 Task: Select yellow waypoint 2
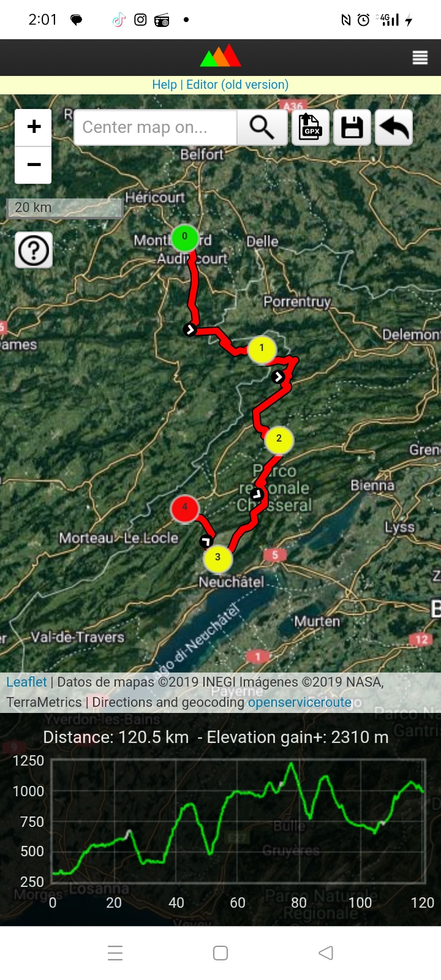point(279,439)
